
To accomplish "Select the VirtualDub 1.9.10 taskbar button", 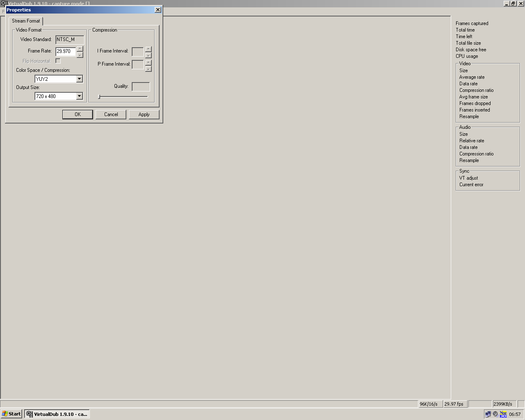I will 57,414.
